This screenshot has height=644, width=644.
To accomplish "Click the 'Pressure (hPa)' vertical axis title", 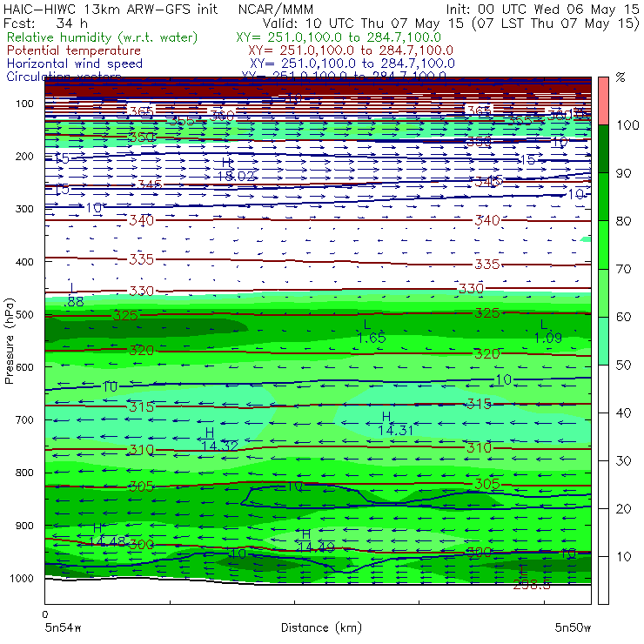I will (x=9, y=341).
